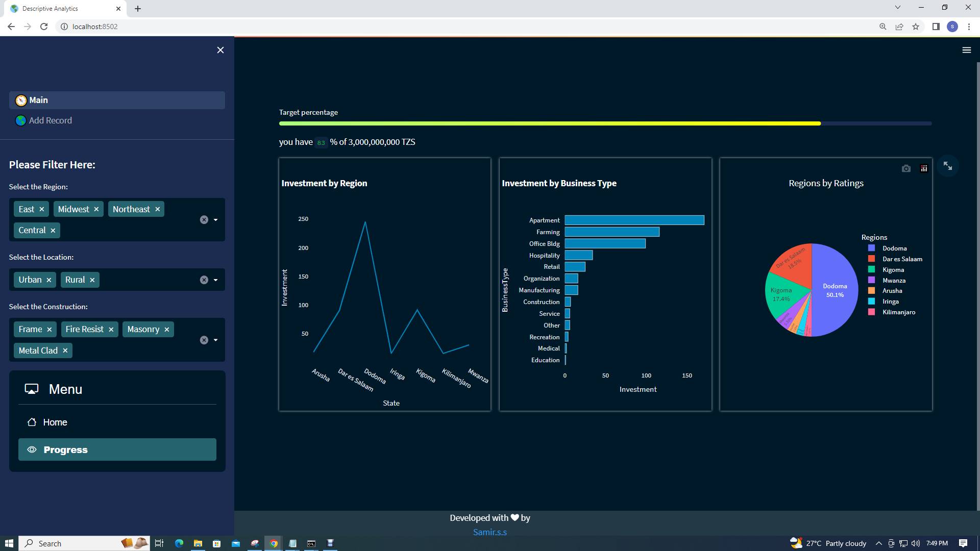Click the eye icon beside Progress
Screen dimensions: 980x551
32,449
